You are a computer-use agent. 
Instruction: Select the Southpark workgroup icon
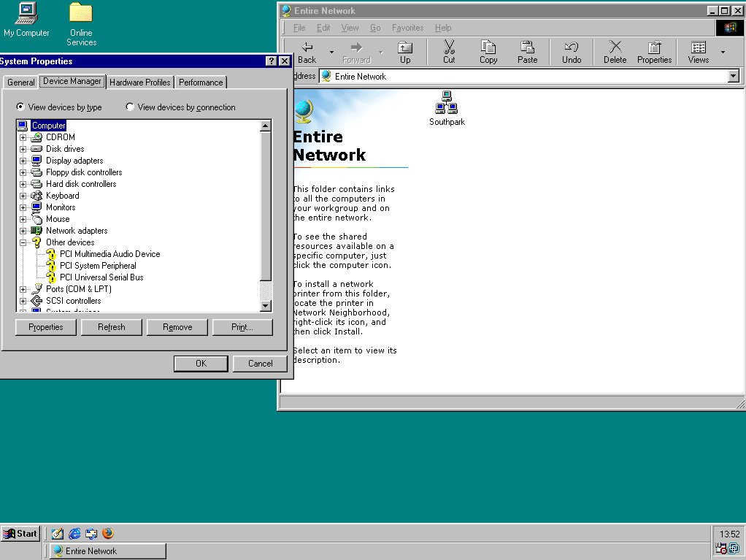click(447, 109)
